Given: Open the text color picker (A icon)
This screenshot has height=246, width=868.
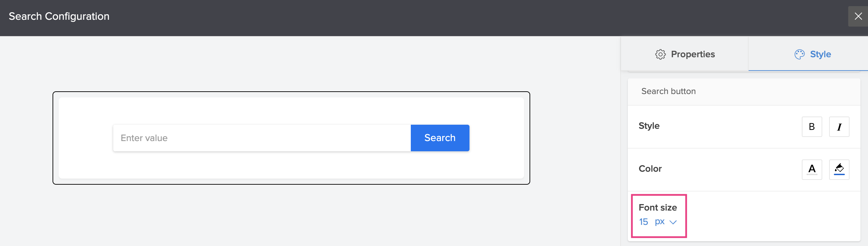Looking at the screenshot, I should pyautogui.click(x=812, y=169).
